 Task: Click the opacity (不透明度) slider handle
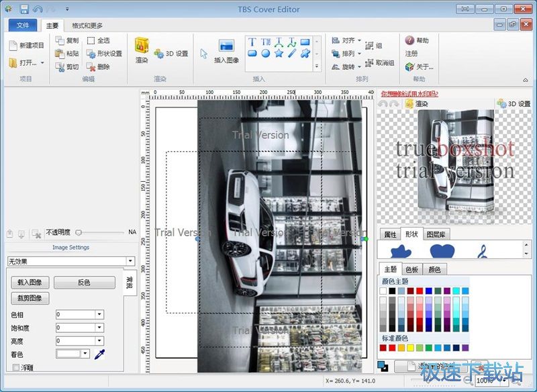point(79,232)
